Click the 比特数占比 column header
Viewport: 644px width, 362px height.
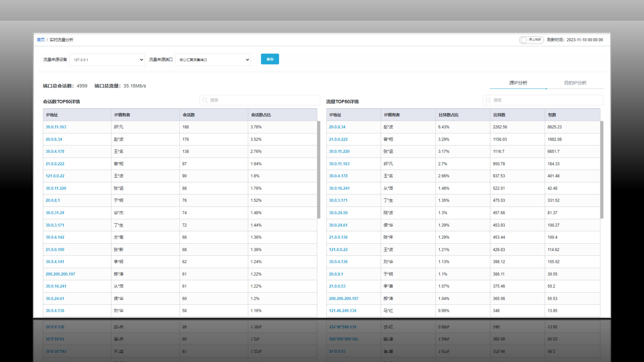[448, 115]
